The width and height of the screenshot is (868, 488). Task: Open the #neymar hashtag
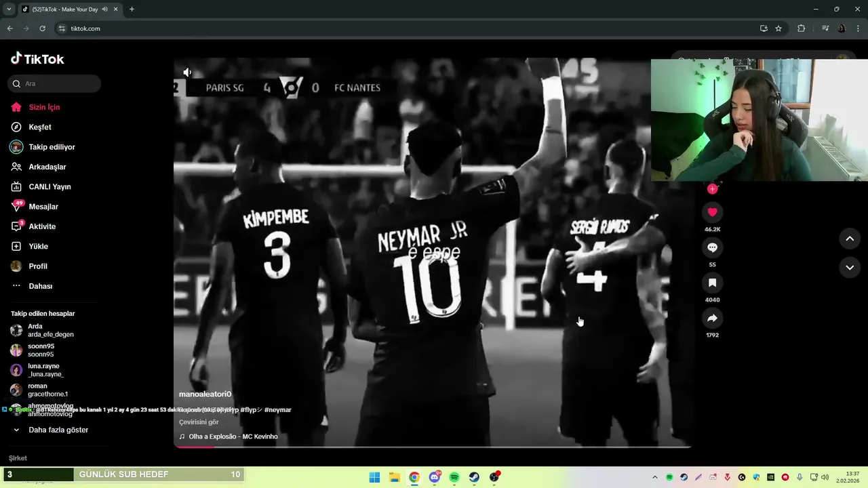pos(277,410)
